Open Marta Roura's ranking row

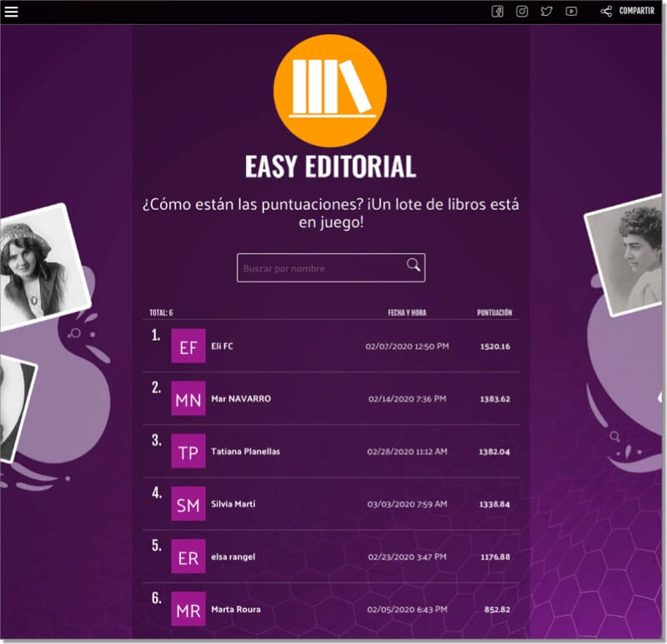point(236,609)
